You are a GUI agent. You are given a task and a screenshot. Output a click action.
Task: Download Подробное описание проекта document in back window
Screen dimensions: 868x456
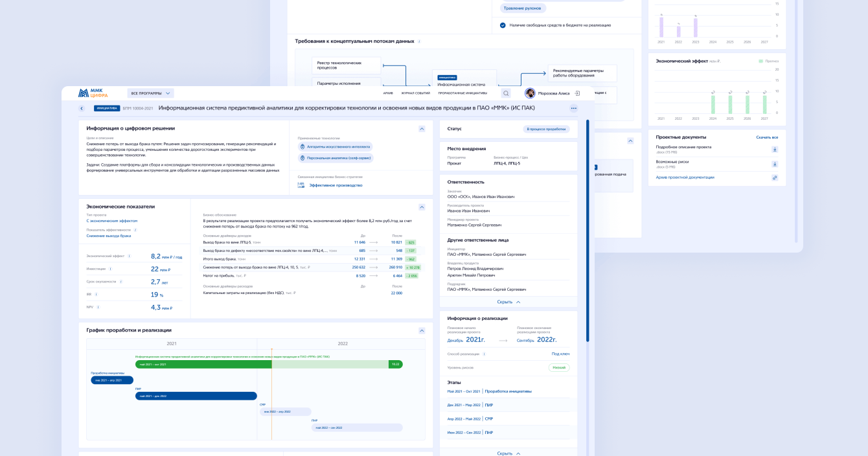(775, 150)
